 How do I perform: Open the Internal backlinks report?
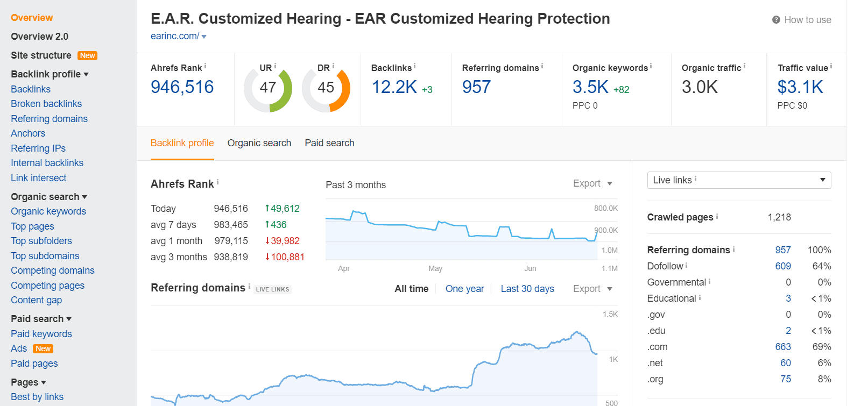click(47, 163)
